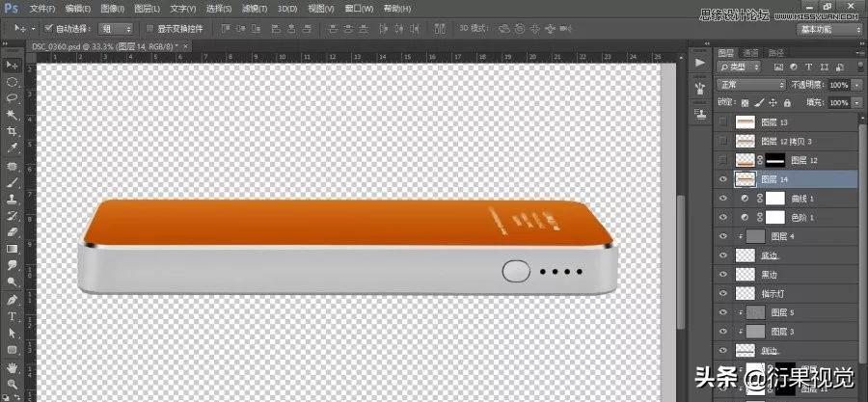868x402 pixels.
Task: Select the Magic Wand tool
Action: (x=13, y=115)
